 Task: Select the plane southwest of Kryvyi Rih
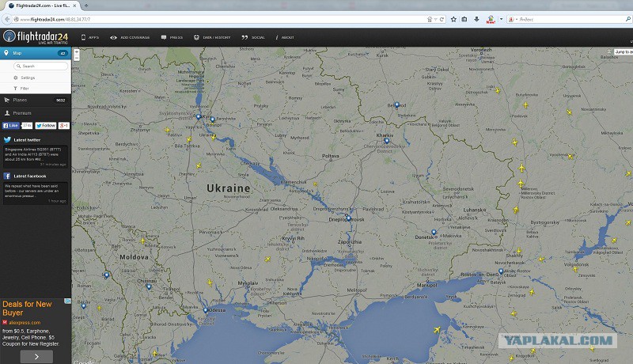(267, 259)
